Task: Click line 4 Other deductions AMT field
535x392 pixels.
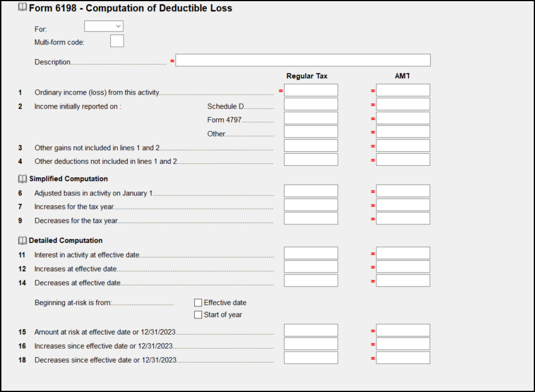Action: pos(403,160)
